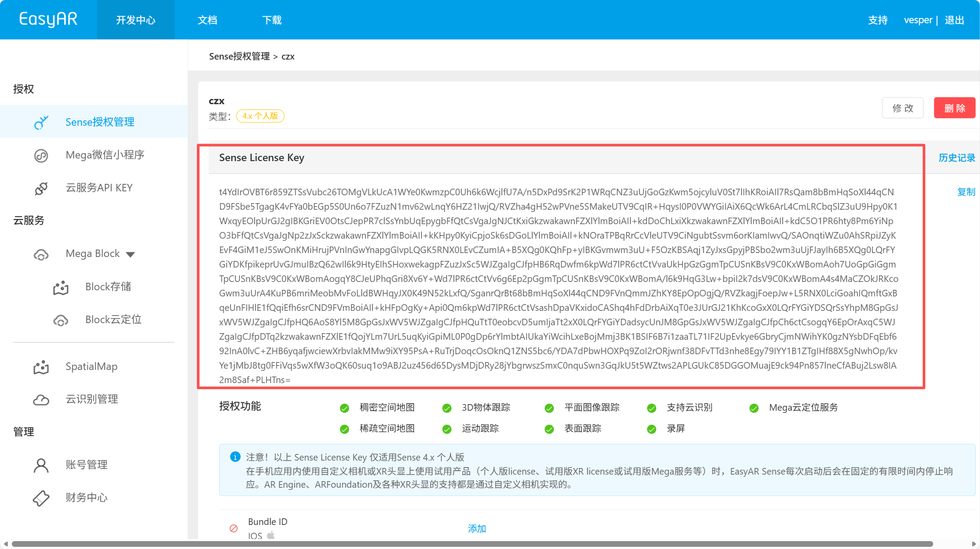This screenshot has height=549, width=980.
Task: Click the 复制 link to copy the key
Action: [966, 192]
